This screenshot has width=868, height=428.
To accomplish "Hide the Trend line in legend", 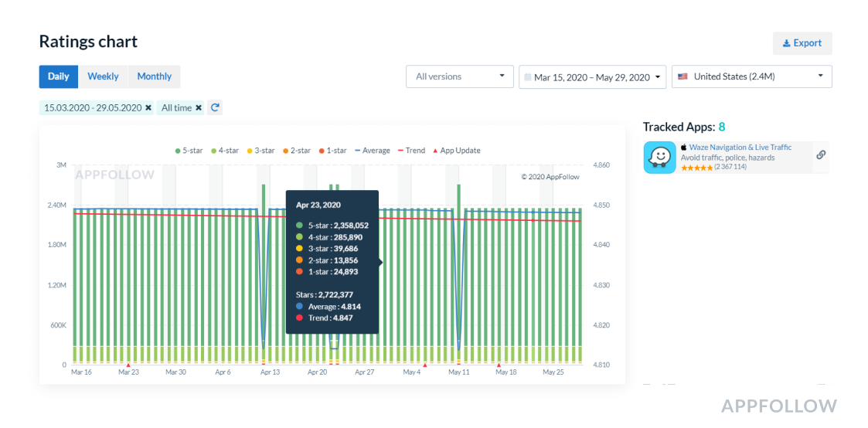I will coord(411,151).
